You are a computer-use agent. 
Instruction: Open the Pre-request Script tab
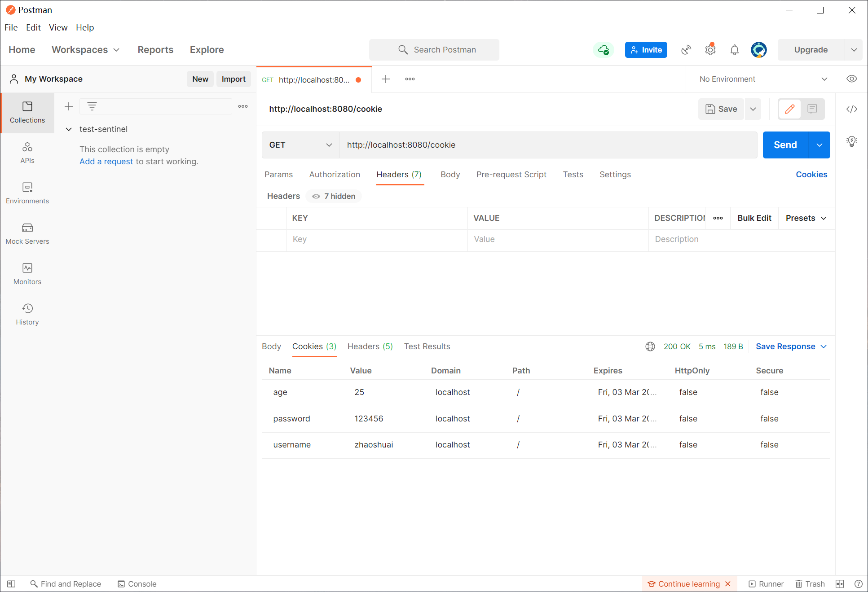click(x=511, y=175)
